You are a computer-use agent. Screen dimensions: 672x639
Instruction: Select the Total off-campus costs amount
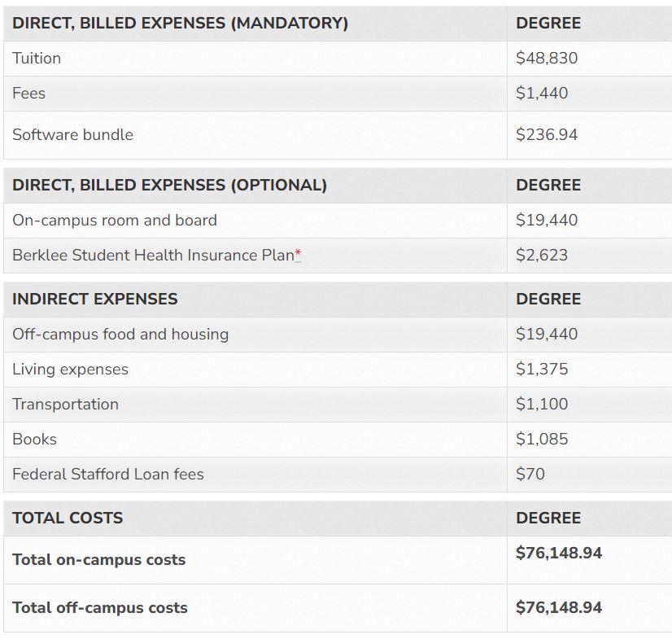(559, 608)
